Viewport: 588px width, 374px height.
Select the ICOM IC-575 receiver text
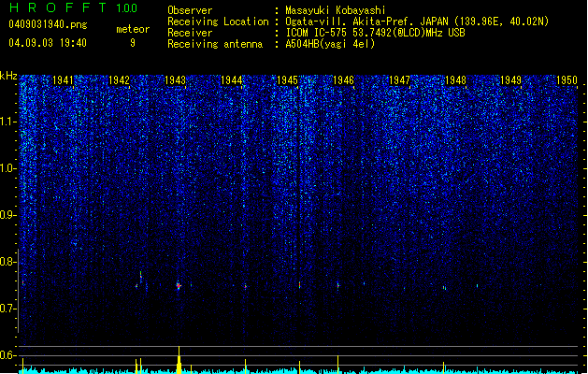coord(376,33)
